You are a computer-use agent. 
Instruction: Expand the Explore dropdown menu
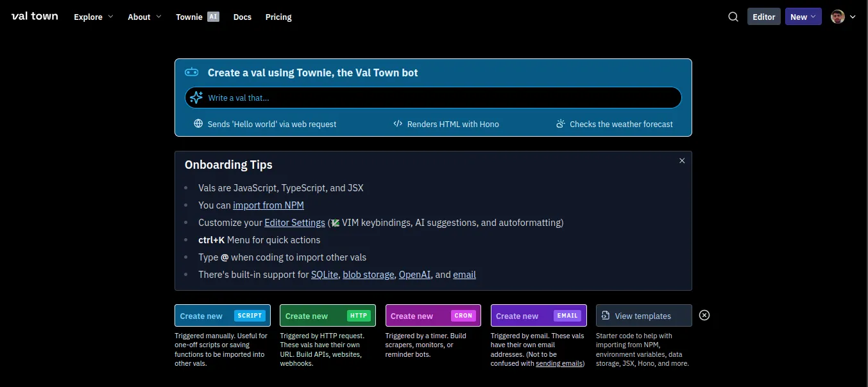[94, 17]
